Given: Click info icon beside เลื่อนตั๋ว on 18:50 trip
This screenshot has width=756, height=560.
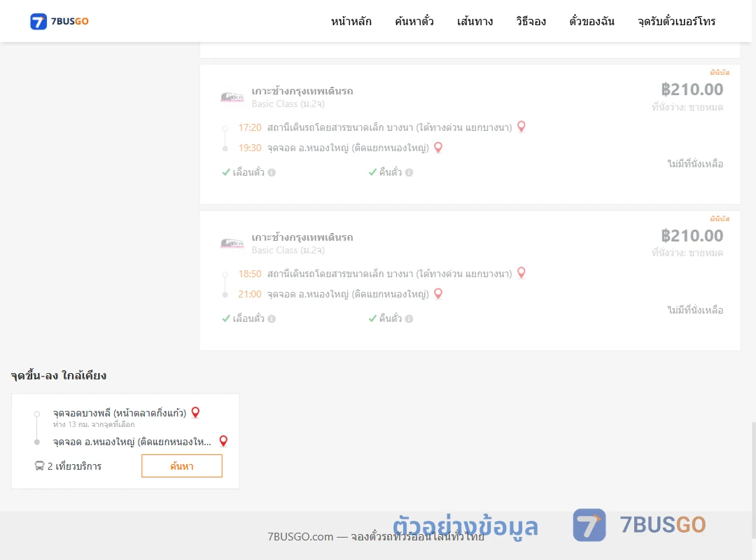Looking at the screenshot, I should pyautogui.click(x=272, y=318).
